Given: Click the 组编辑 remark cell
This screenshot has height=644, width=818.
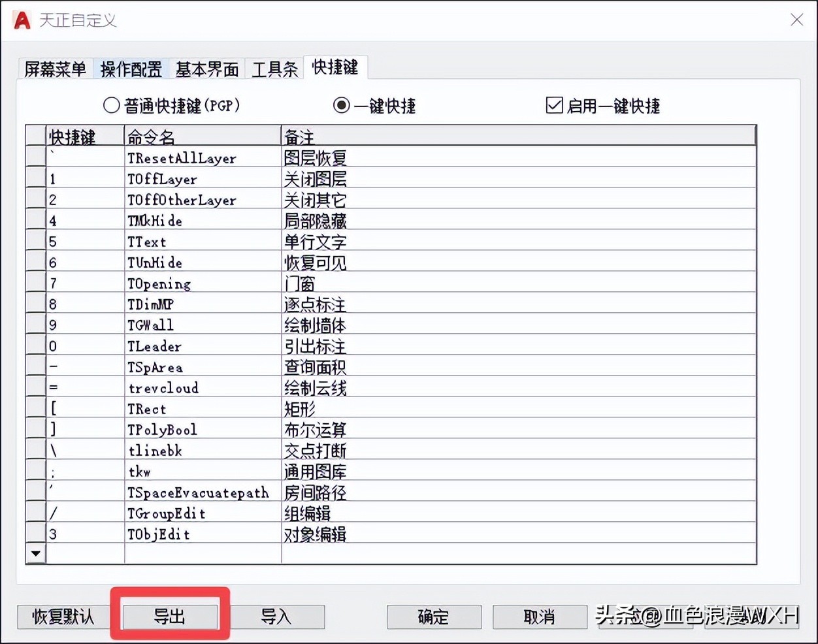Looking at the screenshot, I should tap(519, 513).
